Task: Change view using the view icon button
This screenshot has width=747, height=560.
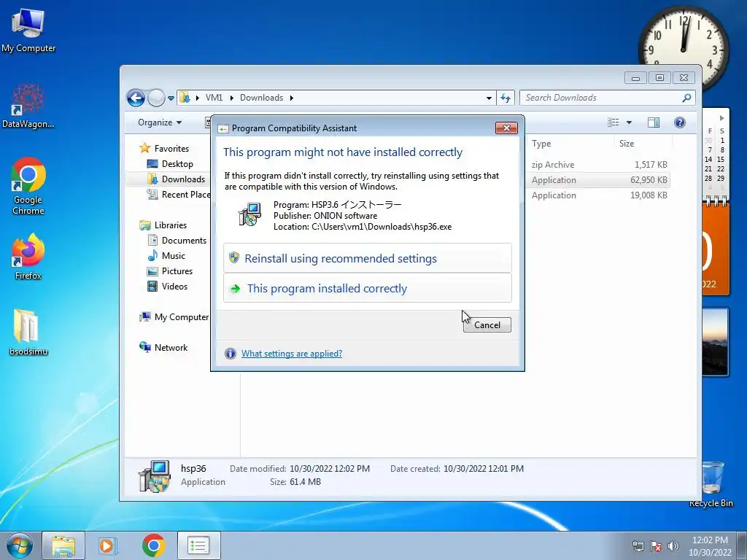Action: pos(613,122)
